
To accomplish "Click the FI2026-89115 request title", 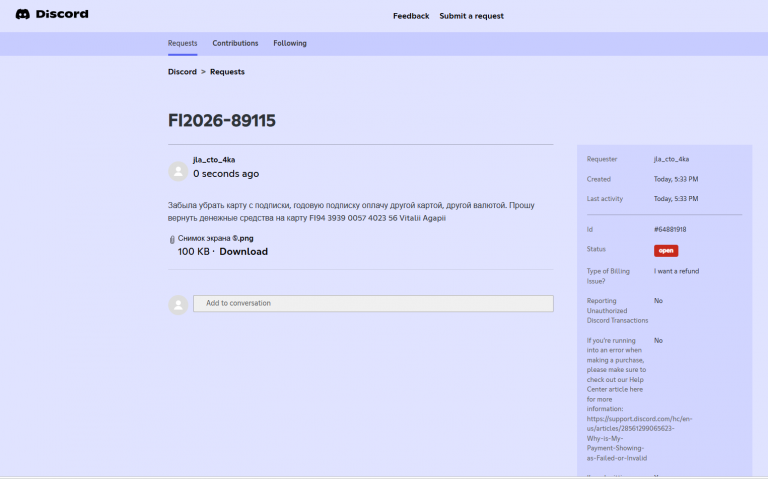I will click(222, 120).
